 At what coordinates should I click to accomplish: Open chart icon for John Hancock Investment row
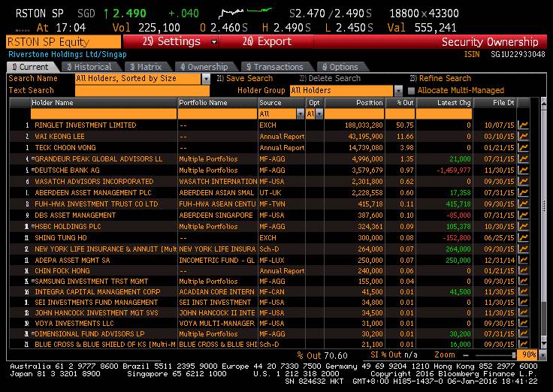click(523, 313)
